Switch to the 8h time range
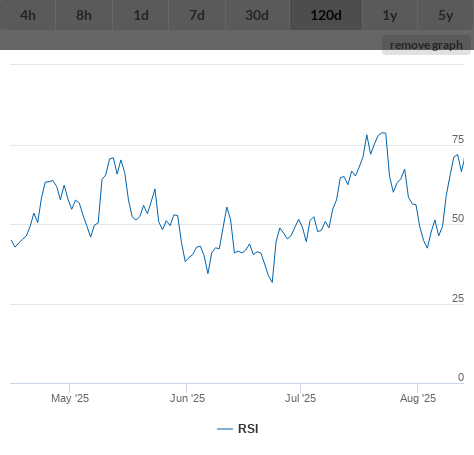The width and height of the screenshot is (474, 455). click(x=84, y=15)
